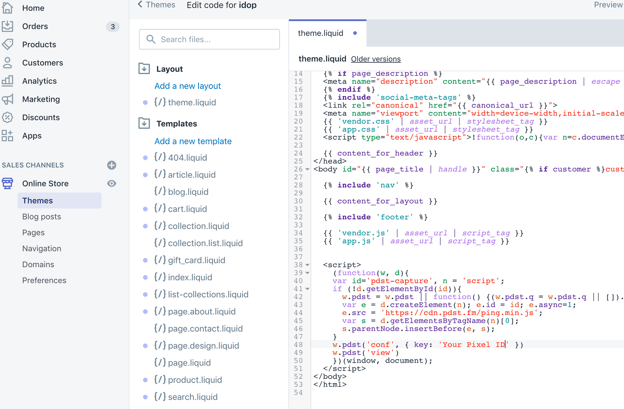624x409 pixels.
Task: View online store via eye icon
Action: click(112, 183)
